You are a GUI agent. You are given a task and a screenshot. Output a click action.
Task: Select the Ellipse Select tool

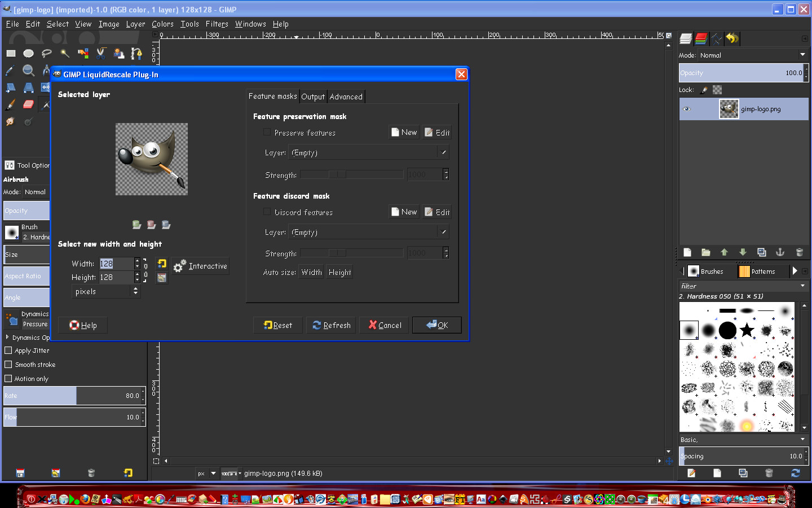click(x=28, y=53)
